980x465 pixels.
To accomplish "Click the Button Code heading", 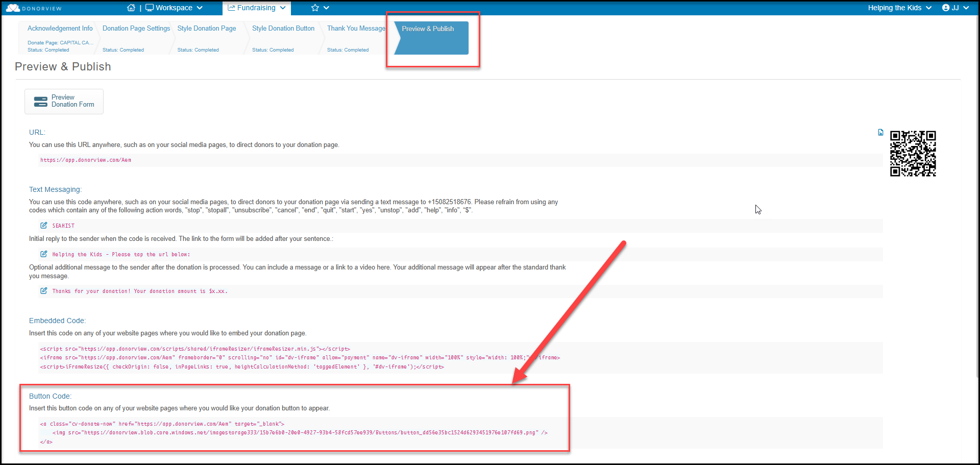I will pos(50,396).
